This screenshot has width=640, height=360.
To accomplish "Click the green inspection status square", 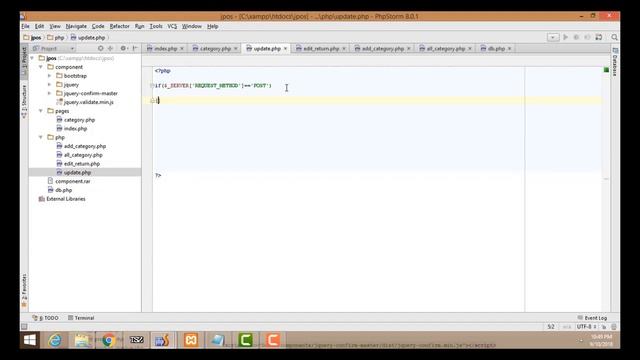I will click(606, 70).
